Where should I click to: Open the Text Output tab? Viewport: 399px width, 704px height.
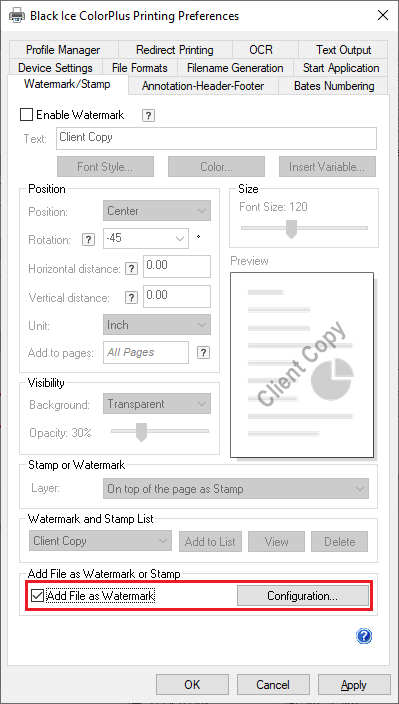click(x=343, y=49)
